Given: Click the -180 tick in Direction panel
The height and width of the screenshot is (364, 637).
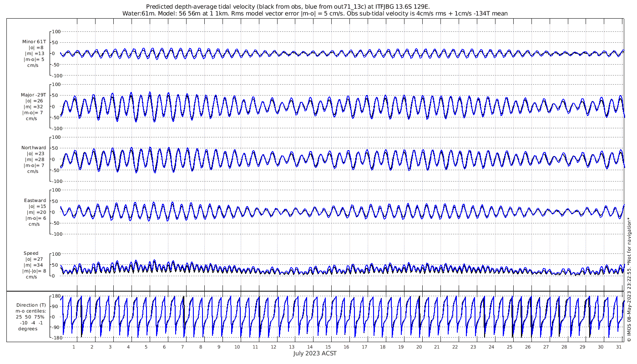Looking at the screenshot, I should [56, 338].
